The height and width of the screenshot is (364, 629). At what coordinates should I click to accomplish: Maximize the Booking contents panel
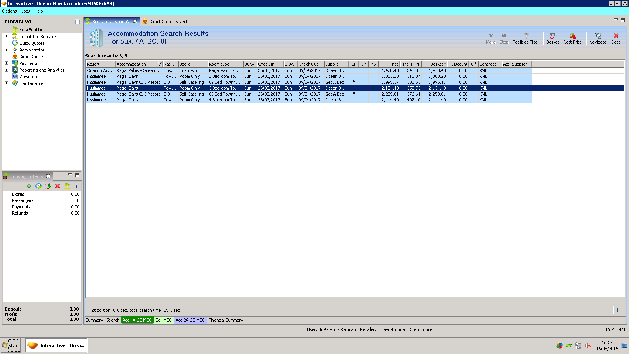coord(77,175)
